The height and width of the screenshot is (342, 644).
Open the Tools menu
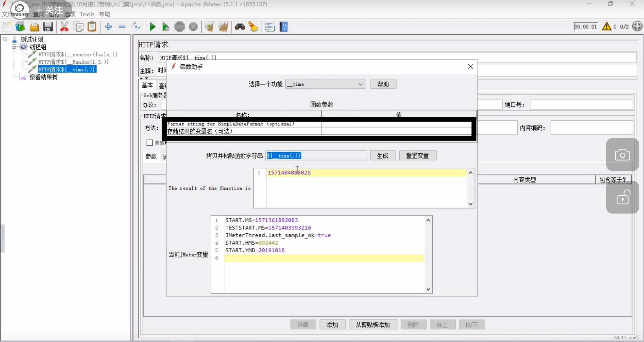(87, 14)
